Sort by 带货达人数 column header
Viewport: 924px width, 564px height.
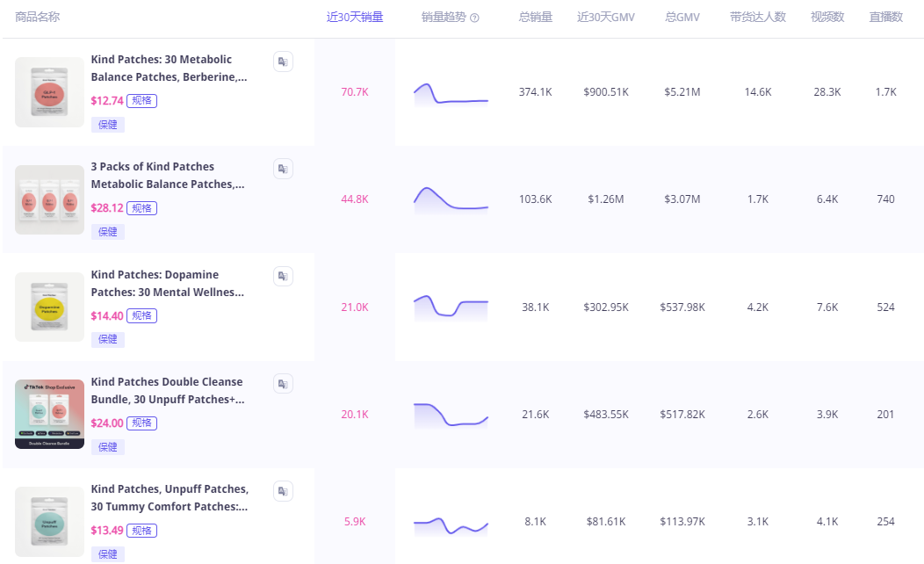(x=757, y=18)
